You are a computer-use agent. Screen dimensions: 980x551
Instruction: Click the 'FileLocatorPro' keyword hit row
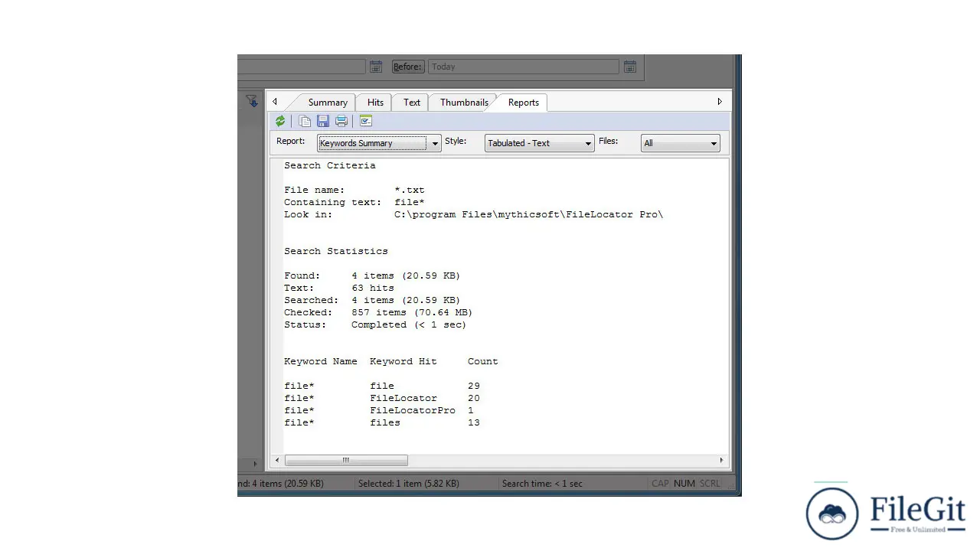point(413,410)
